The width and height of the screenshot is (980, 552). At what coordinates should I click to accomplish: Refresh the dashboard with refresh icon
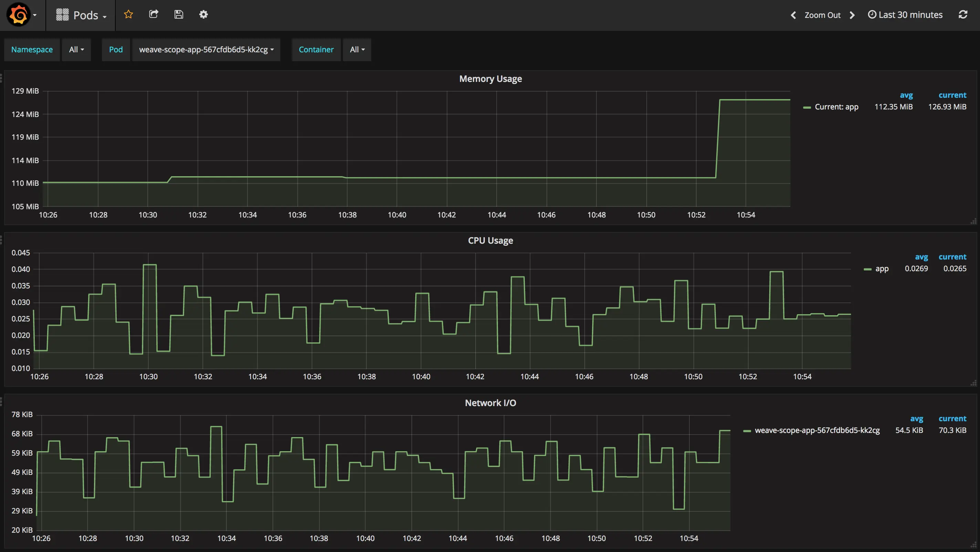[x=962, y=14]
